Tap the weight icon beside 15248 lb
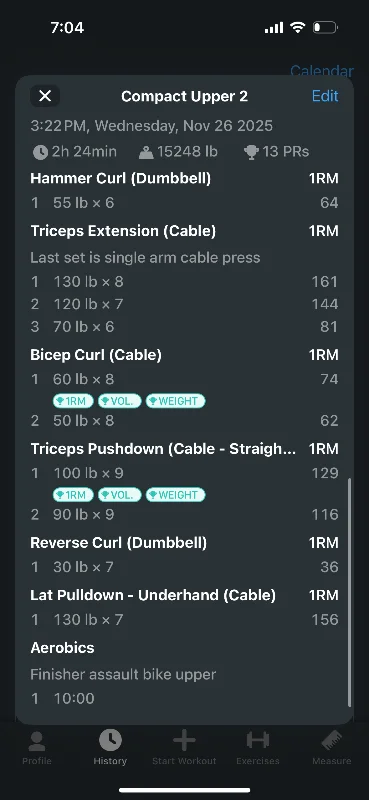This screenshot has height=800, width=369. pos(146,152)
